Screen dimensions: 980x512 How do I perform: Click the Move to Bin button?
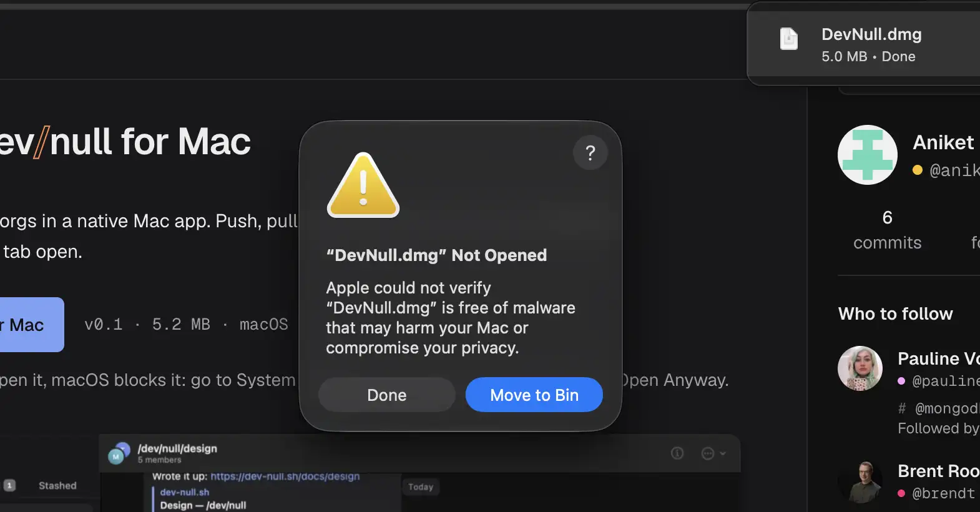point(534,395)
